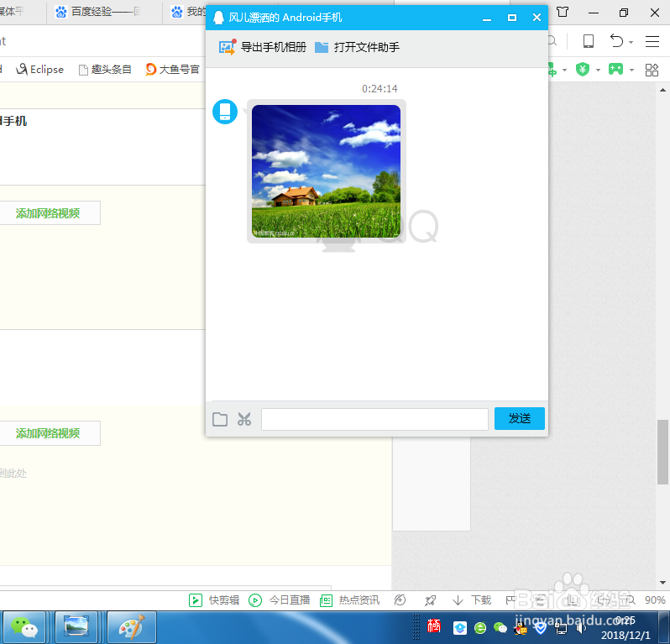Click the folder icon beside the scissors in the chat window
Image resolution: width=670 pixels, height=644 pixels.
(220, 419)
